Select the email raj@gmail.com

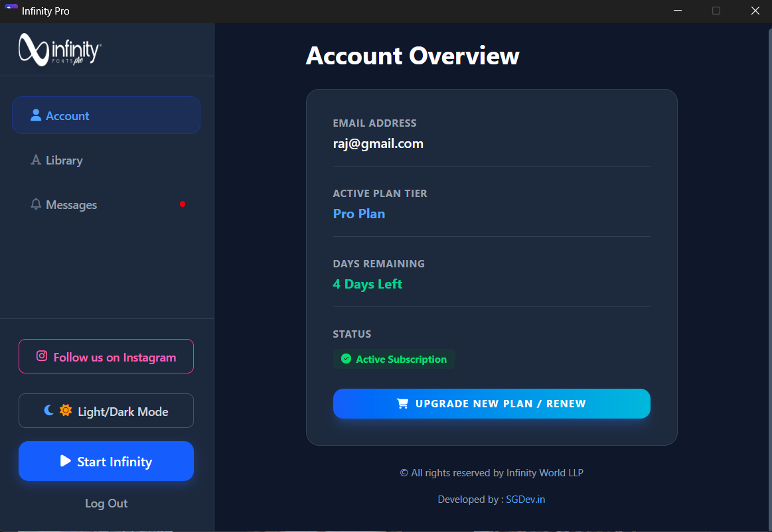tap(378, 144)
